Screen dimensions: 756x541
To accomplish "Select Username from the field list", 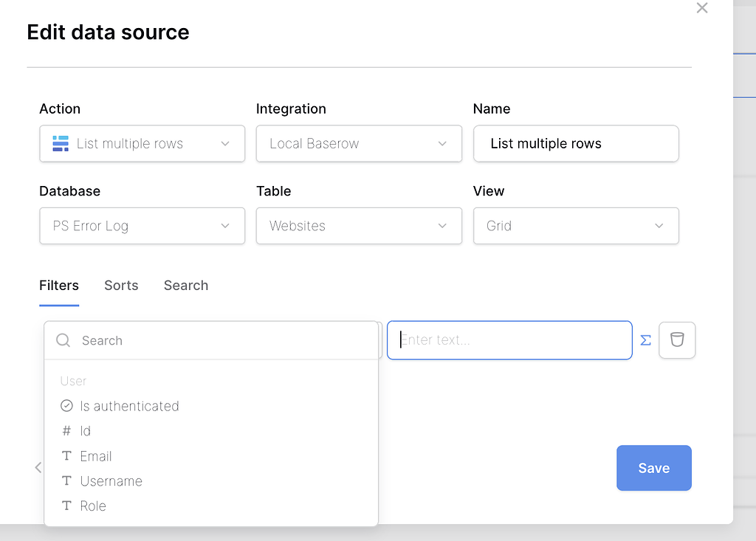I will pos(111,480).
